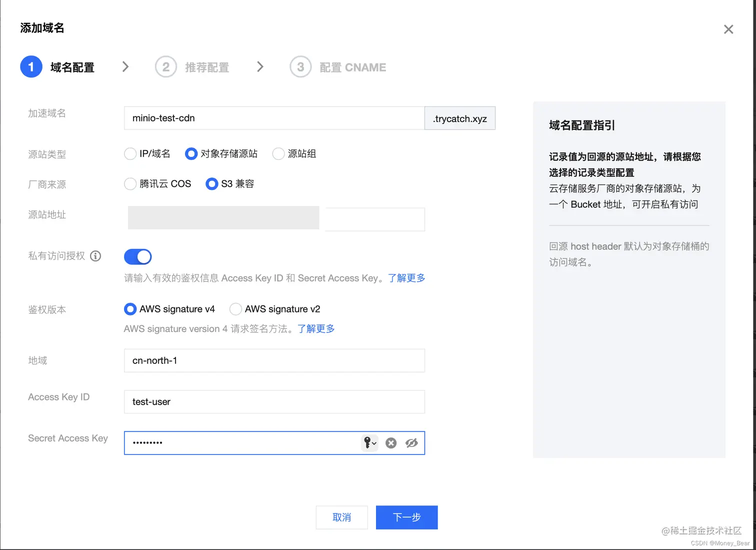Click the cn-north-1 region field
This screenshot has width=756, height=550.
click(x=274, y=360)
